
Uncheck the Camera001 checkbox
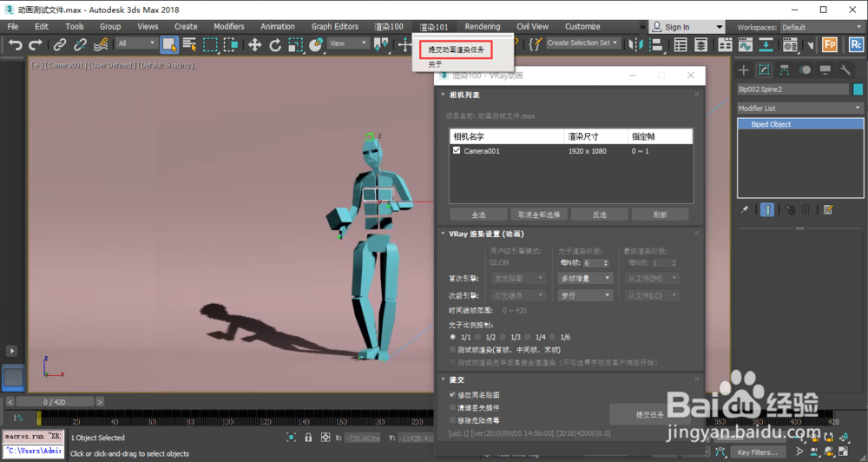[457, 150]
